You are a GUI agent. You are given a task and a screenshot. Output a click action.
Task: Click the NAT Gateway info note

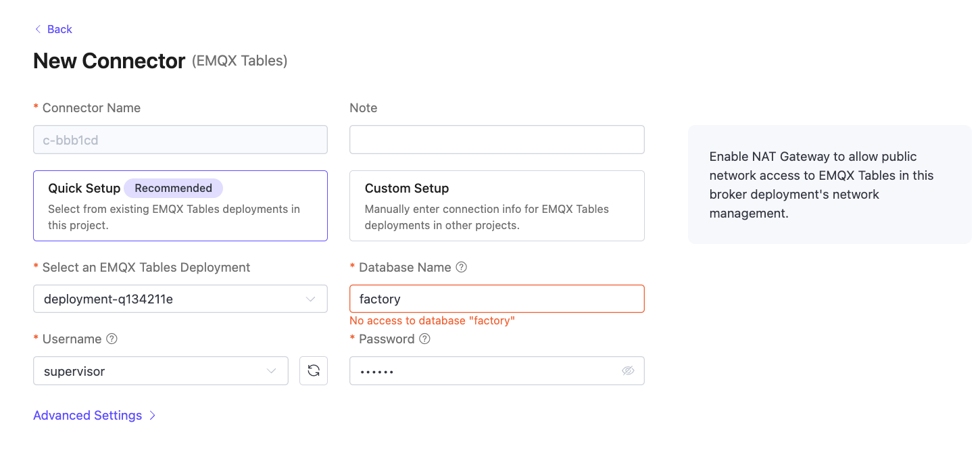pyautogui.click(x=830, y=185)
